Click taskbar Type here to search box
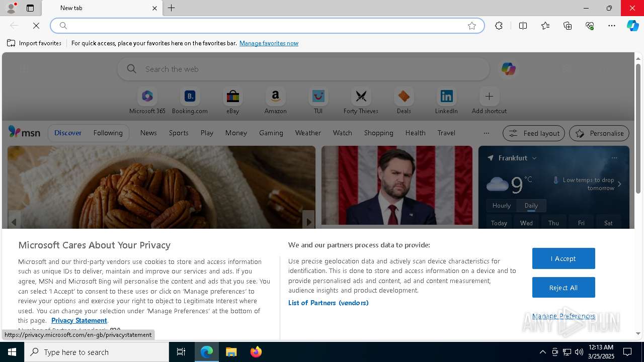 point(97,352)
